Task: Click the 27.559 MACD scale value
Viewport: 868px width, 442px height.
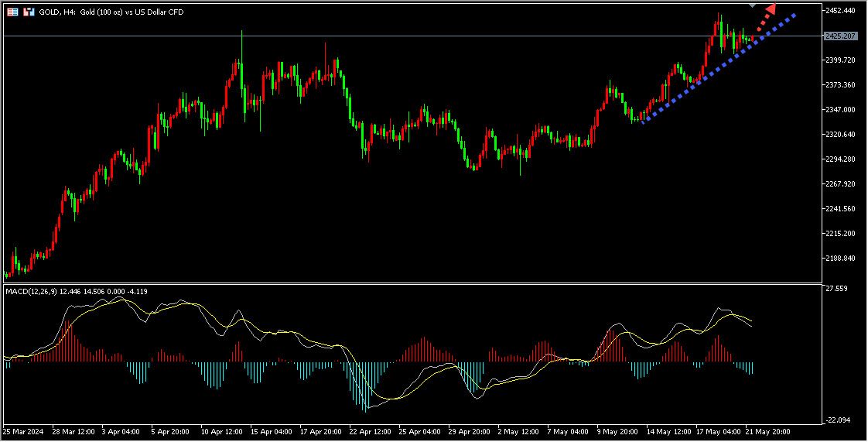Action: (836, 289)
